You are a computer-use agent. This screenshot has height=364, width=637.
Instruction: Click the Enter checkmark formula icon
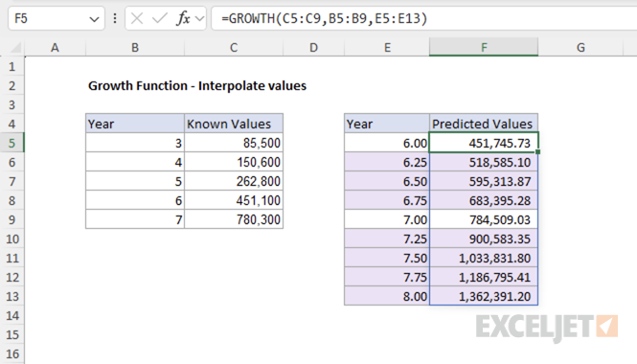[159, 18]
